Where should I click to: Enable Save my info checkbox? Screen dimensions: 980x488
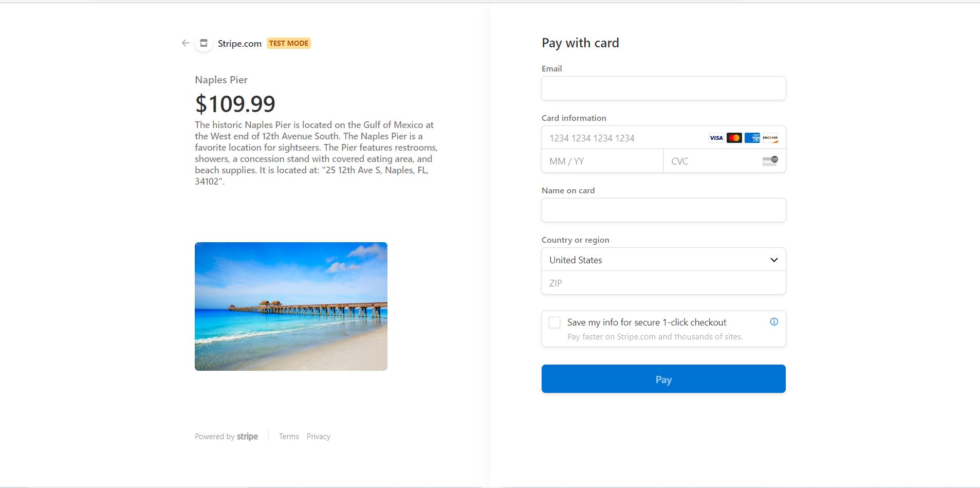[554, 322]
